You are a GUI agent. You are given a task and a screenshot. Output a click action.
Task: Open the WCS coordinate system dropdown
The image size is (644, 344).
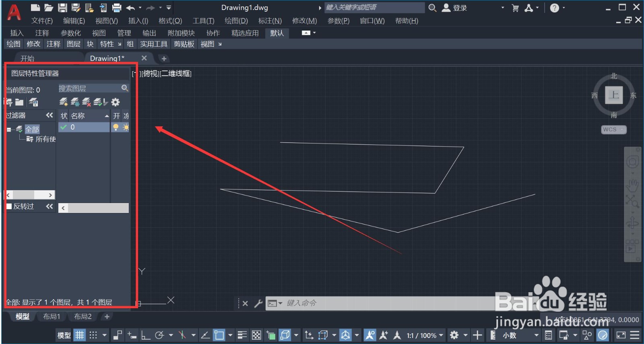(613, 130)
